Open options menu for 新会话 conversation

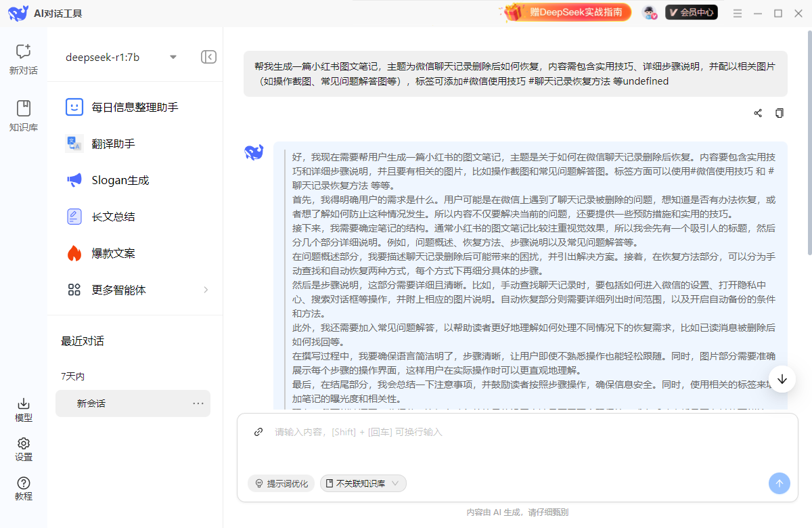tap(198, 402)
